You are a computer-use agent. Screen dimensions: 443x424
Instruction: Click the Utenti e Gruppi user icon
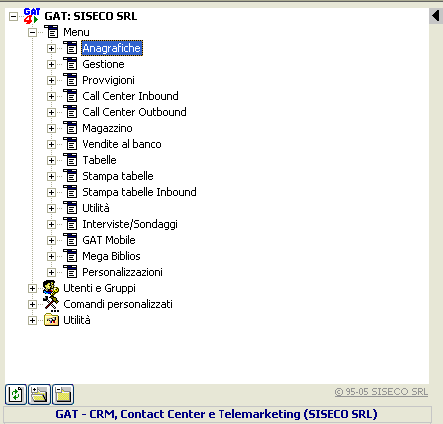(51, 288)
